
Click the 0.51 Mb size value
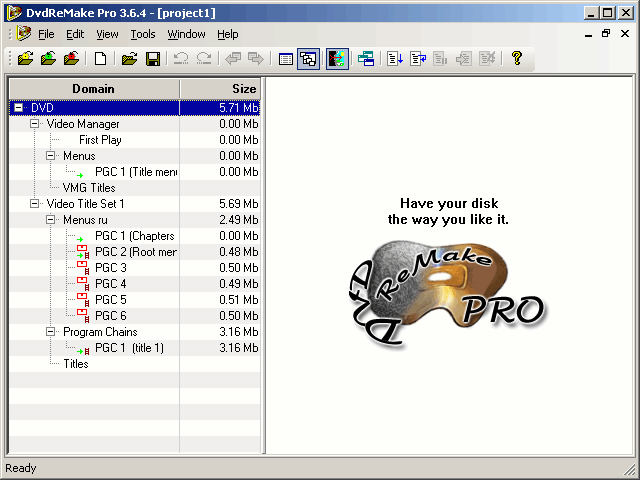[x=239, y=300]
